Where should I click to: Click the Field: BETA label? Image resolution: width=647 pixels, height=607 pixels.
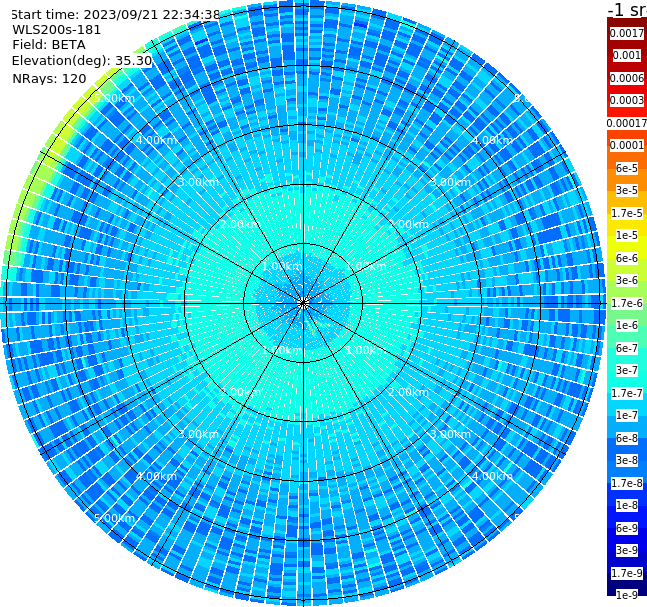(x=49, y=45)
